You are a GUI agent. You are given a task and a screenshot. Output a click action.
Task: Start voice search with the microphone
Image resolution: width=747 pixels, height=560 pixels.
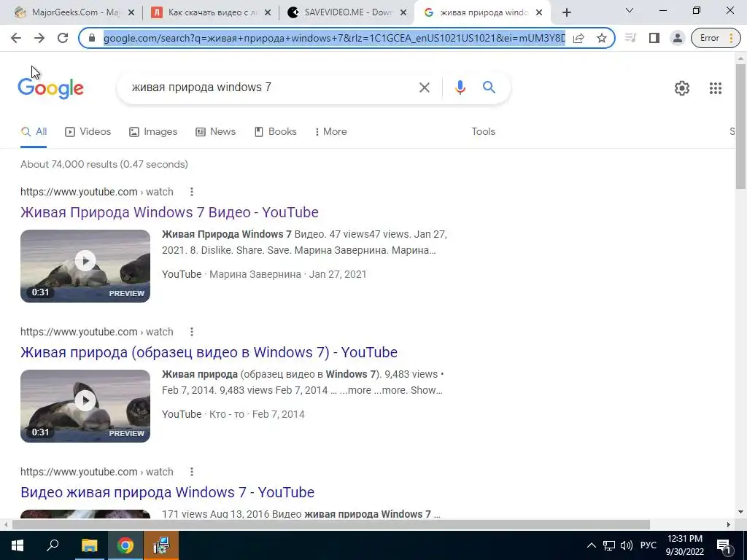click(x=460, y=87)
